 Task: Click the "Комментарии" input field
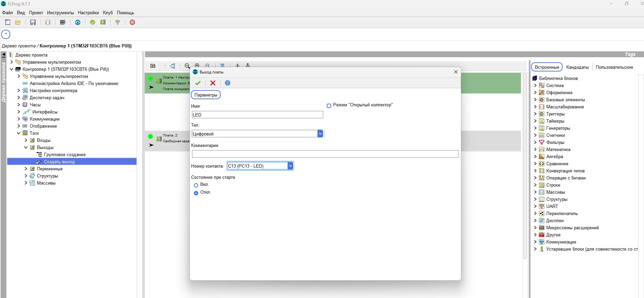coord(325,154)
